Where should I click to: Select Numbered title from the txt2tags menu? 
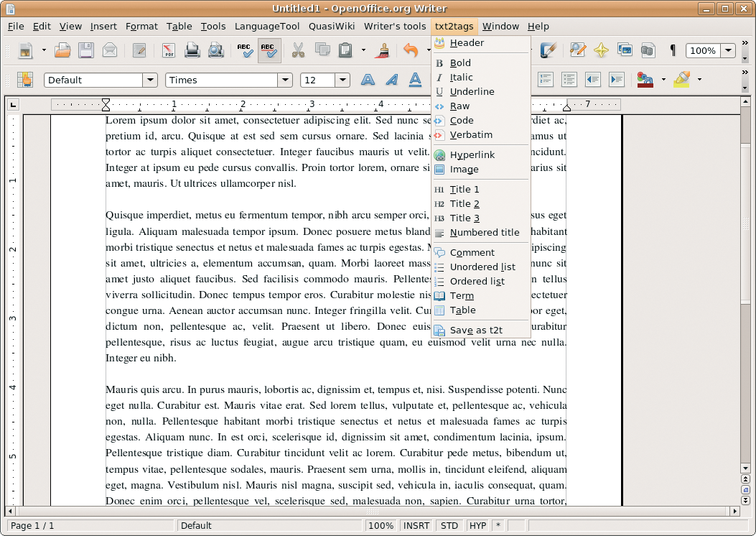[x=481, y=233]
